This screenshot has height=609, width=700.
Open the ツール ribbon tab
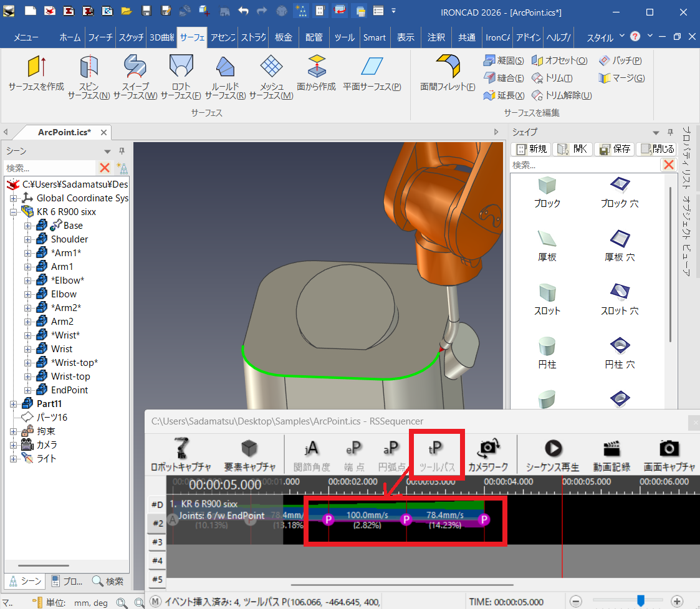tap(344, 37)
